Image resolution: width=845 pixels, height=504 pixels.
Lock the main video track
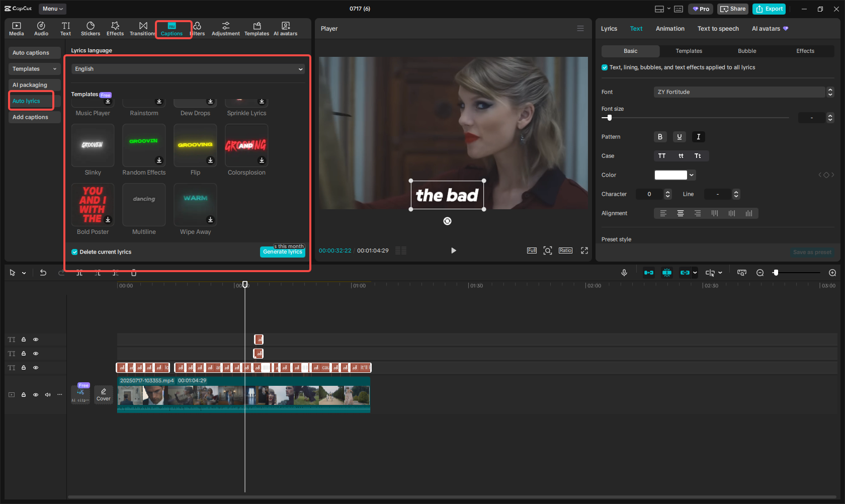coord(24,395)
